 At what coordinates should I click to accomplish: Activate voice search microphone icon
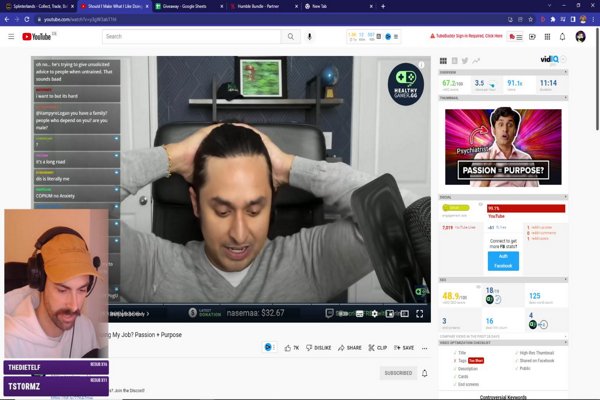coord(310,36)
